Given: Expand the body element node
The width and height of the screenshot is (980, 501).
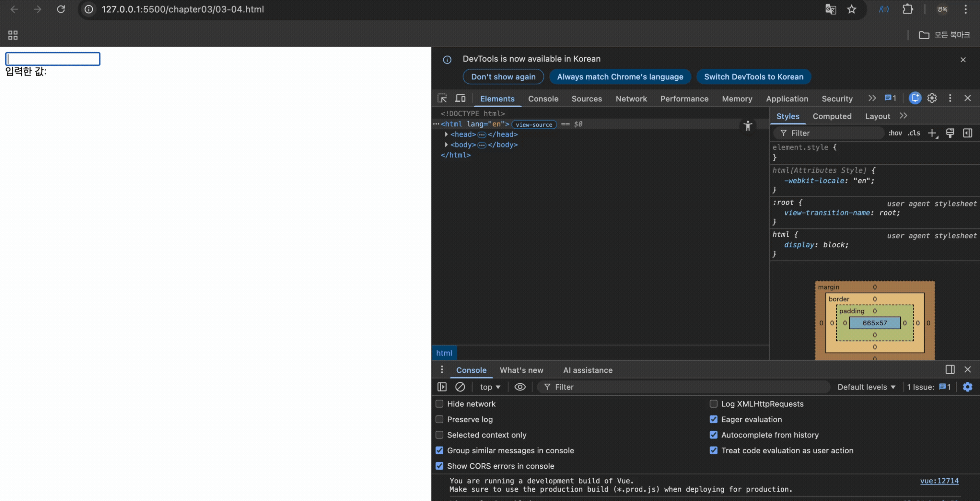Looking at the screenshot, I should (446, 145).
